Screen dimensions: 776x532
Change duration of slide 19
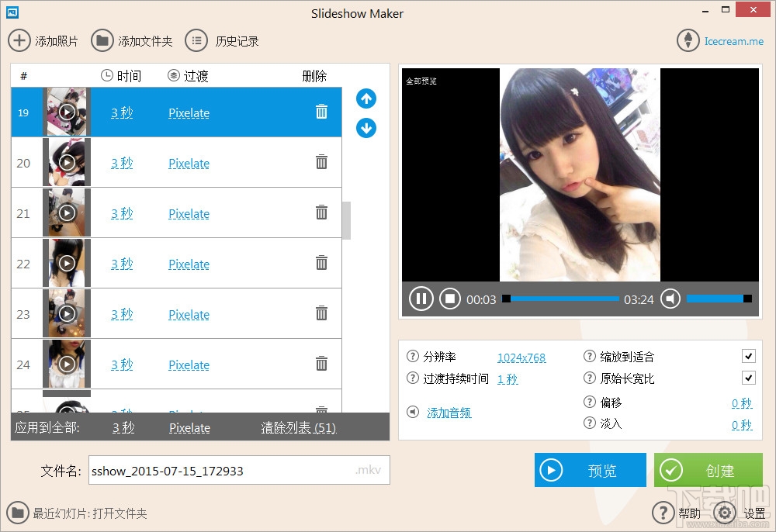coord(122,112)
